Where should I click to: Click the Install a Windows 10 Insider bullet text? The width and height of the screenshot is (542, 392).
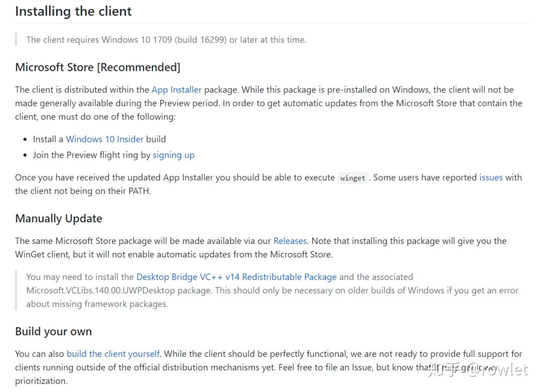click(x=99, y=139)
